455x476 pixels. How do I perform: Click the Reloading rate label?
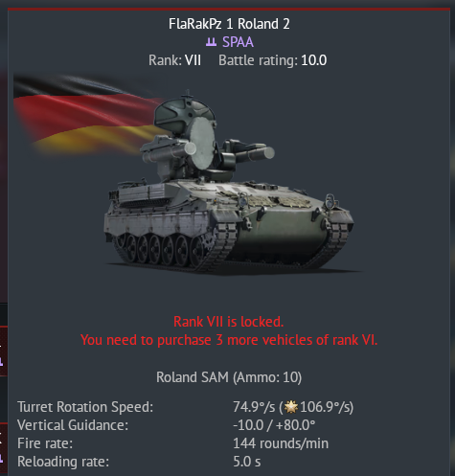tap(63, 462)
